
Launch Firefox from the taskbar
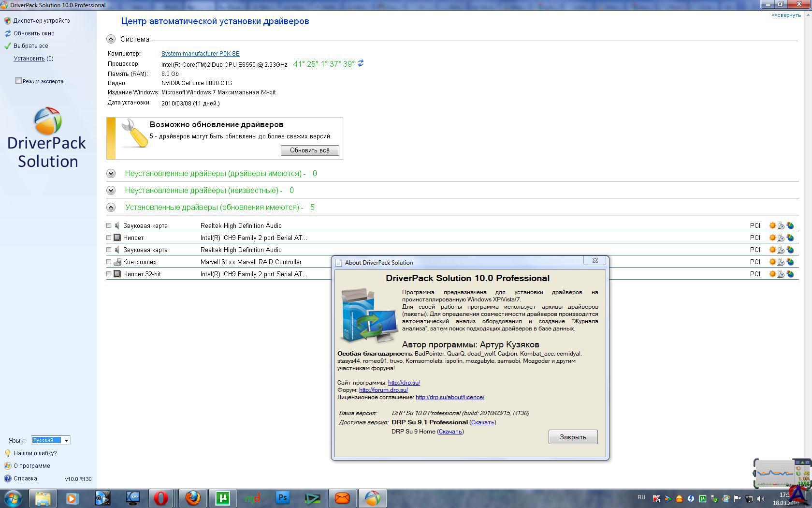pos(193,498)
